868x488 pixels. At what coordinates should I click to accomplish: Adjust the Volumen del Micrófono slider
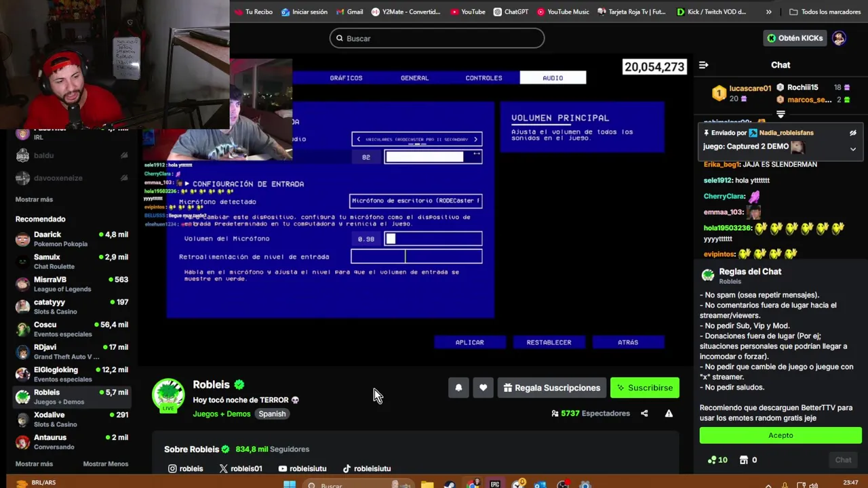tap(433, 239)
